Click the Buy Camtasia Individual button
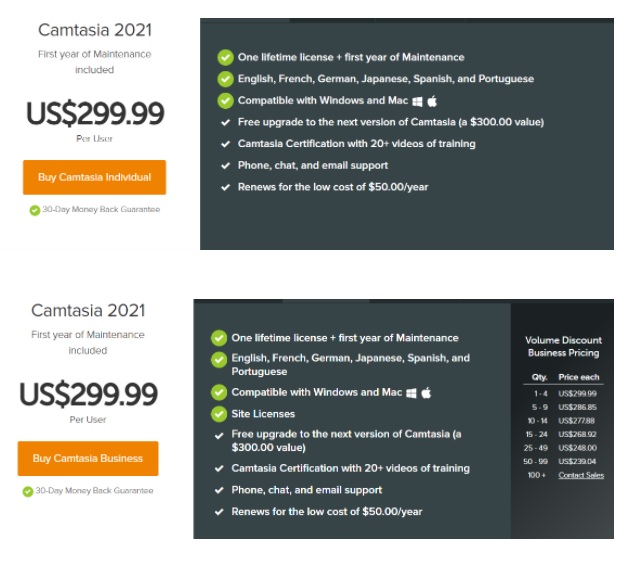 [x=94, y=177]
